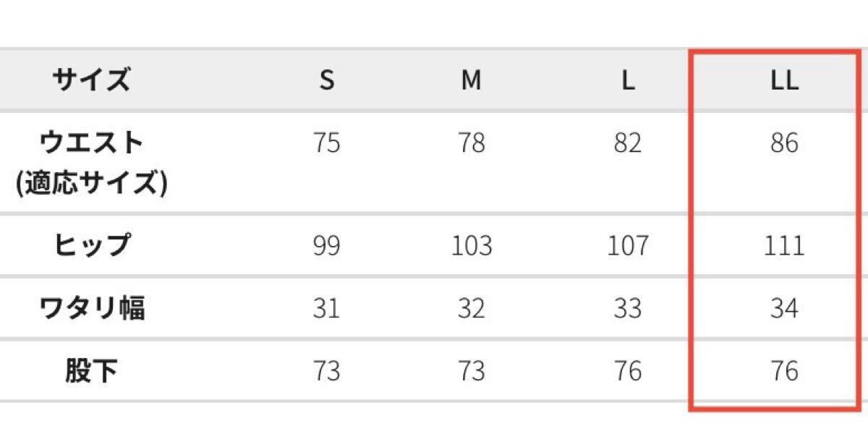The width and height of the screenshot is (868, 442).
Task: Click ワタリ幅 value 33 for size L
Action: point(627,309)
